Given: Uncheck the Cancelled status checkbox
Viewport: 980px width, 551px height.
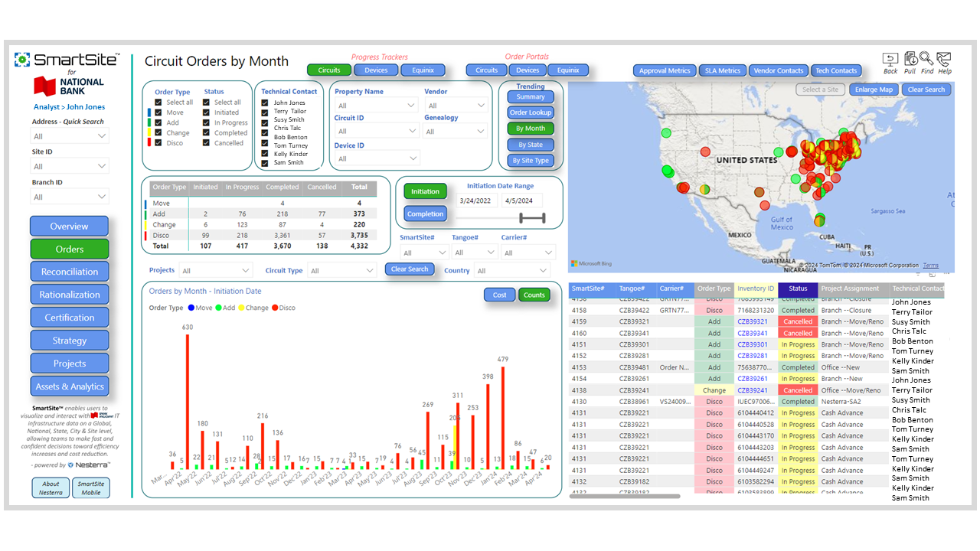Looking at the screenshot, I should click(x=206, y=143).
